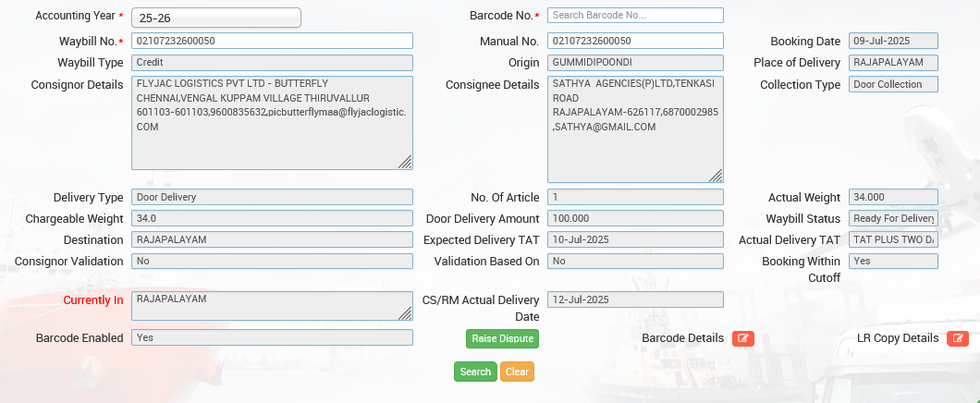Open LR Copy Details edit icon
This screenshot has width=980, height=403.
click(958, 338)
